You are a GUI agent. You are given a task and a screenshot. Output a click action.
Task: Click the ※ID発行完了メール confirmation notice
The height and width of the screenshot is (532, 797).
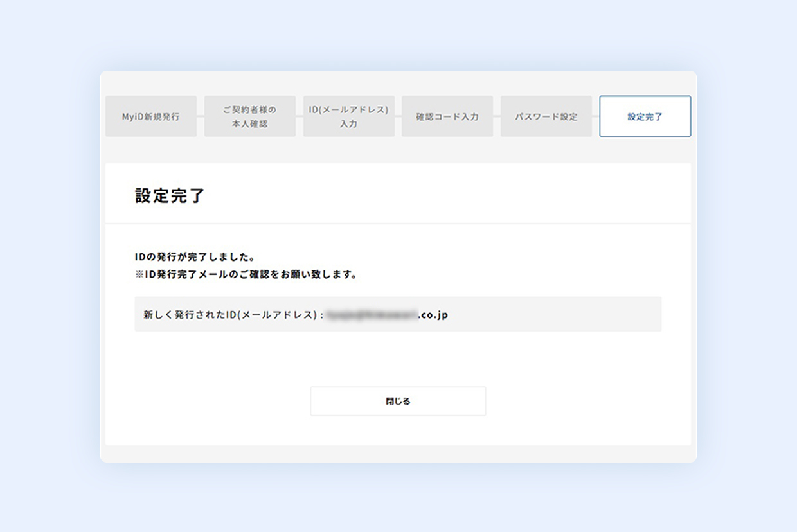246,275
